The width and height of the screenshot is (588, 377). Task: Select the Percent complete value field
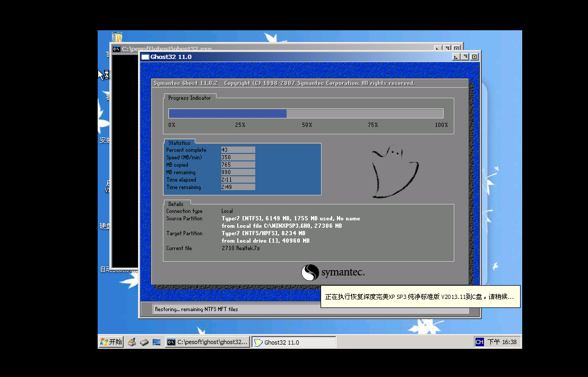[237, 150]
